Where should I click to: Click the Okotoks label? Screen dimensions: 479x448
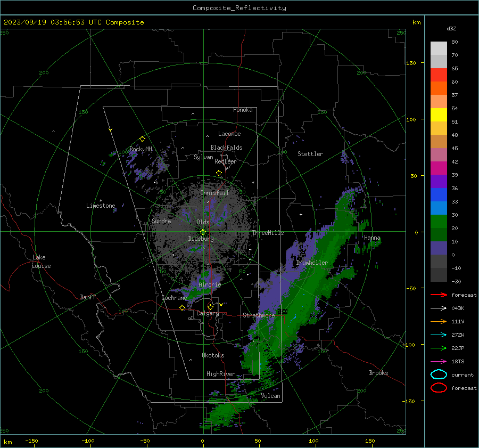[x=213, y=355]
